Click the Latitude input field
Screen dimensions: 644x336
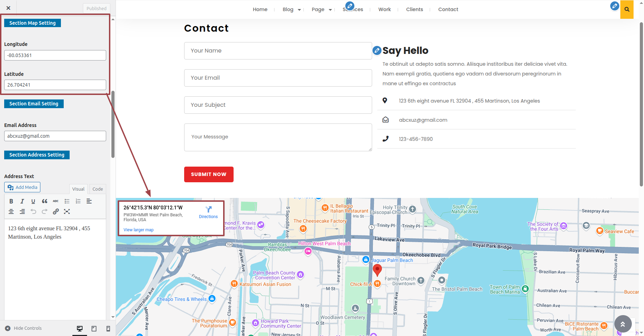click(x=55, y=85)
